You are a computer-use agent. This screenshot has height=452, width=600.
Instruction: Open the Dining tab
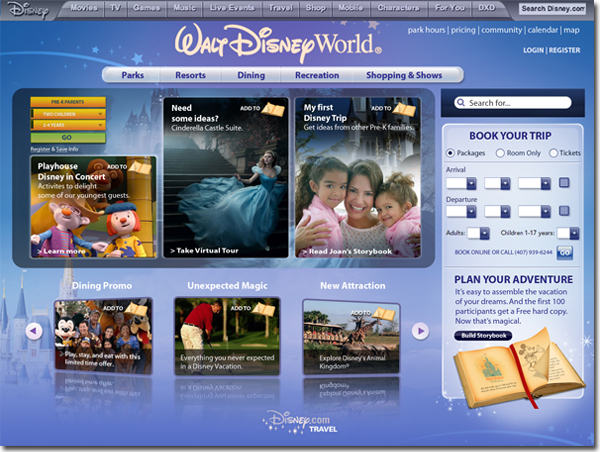[x=251, y=75]
